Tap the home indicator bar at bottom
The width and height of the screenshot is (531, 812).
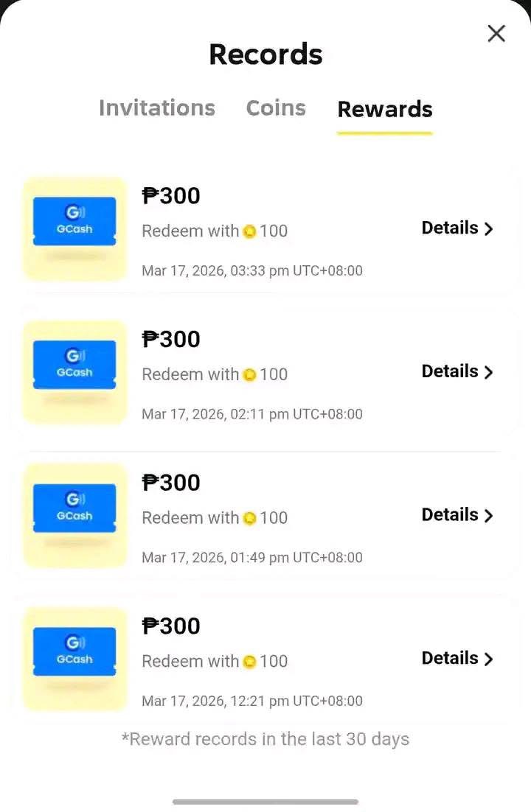pyautogui.click(x=265, y=802)
